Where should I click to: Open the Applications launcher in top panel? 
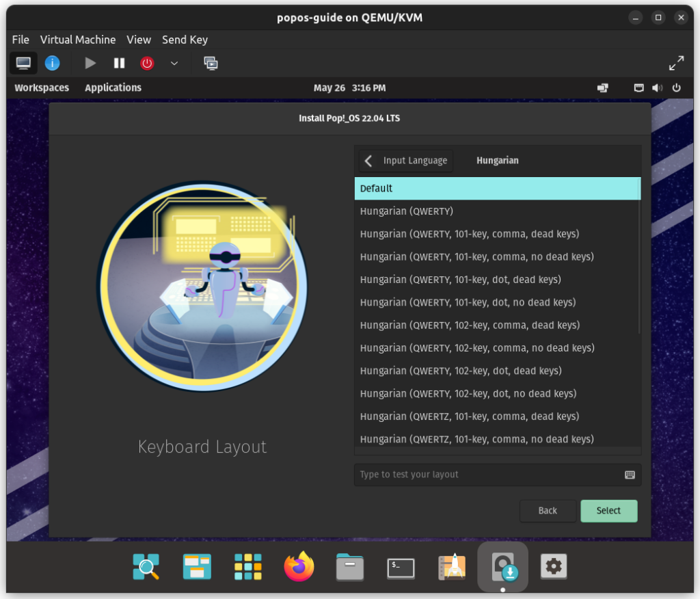pyautogui.click(x=113, y=88)
